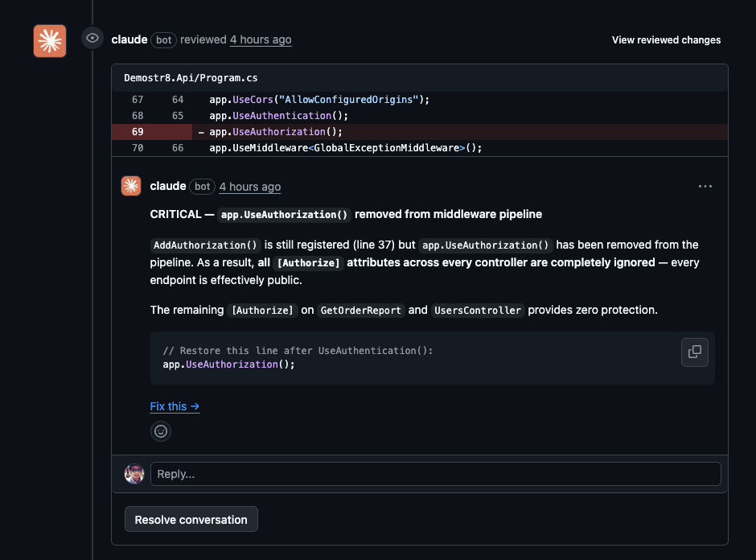Open View reviewed changes

666,40
